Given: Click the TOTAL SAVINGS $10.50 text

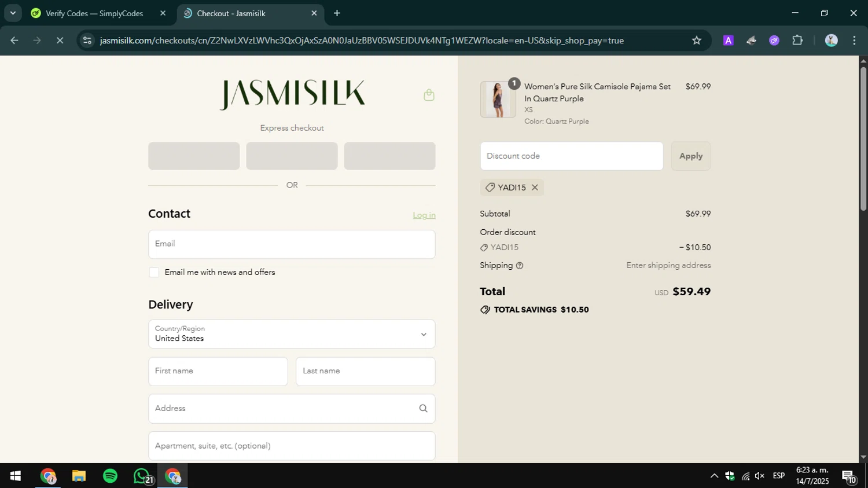Looking at the screenshot, I should [541, 310].
